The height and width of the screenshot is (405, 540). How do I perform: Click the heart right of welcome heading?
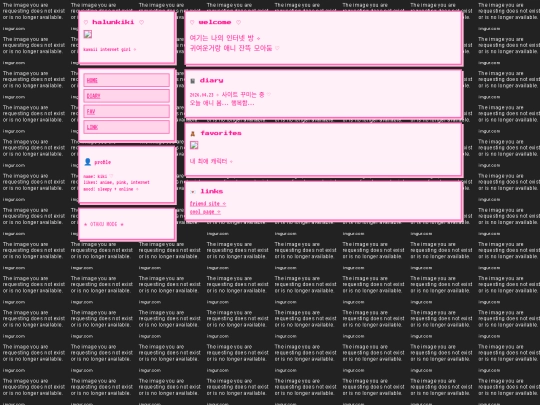(238, 22)
